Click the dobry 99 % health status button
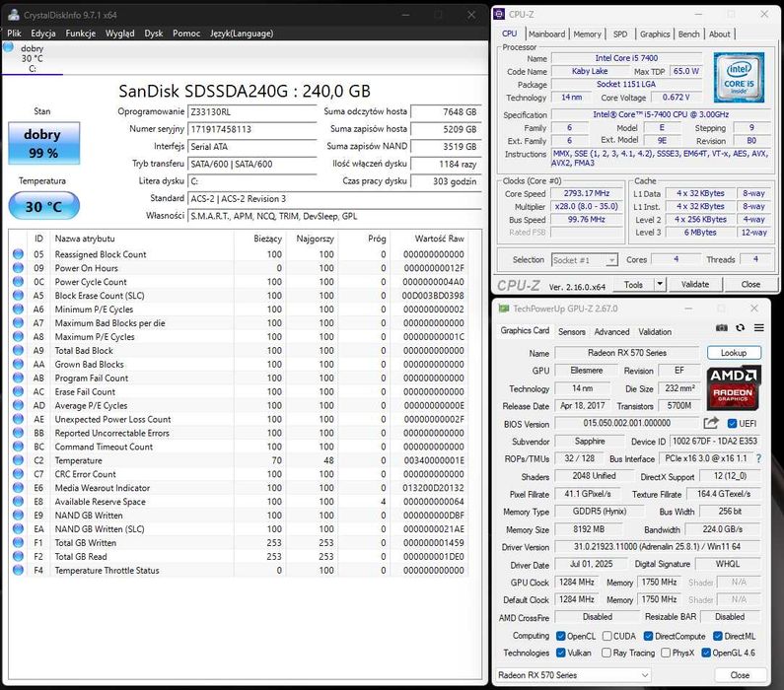The image size is (784, 690). point(43,143)
